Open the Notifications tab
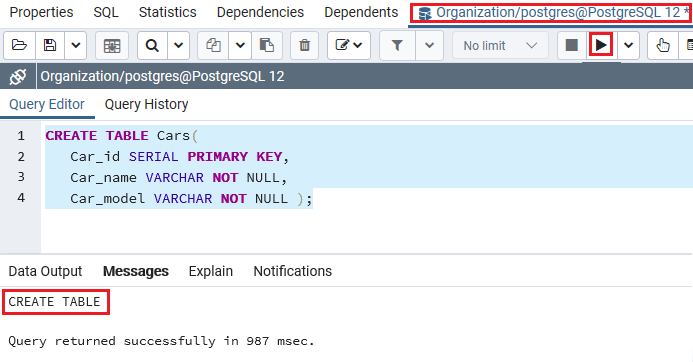693x362 pixels. click(293, 271)
